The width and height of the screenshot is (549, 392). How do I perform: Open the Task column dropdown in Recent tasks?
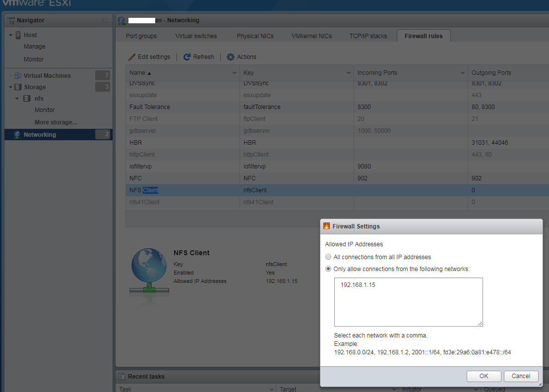[x=271, y=389]
